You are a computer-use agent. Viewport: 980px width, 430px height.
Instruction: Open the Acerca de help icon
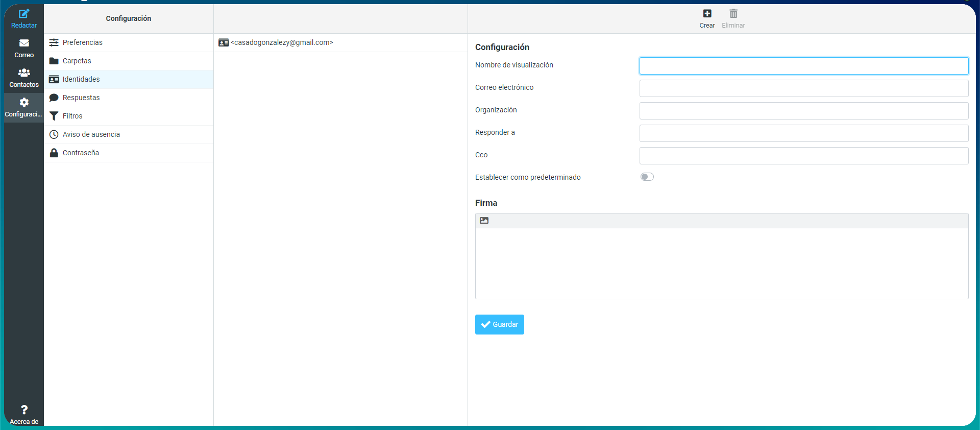[24, 415]
